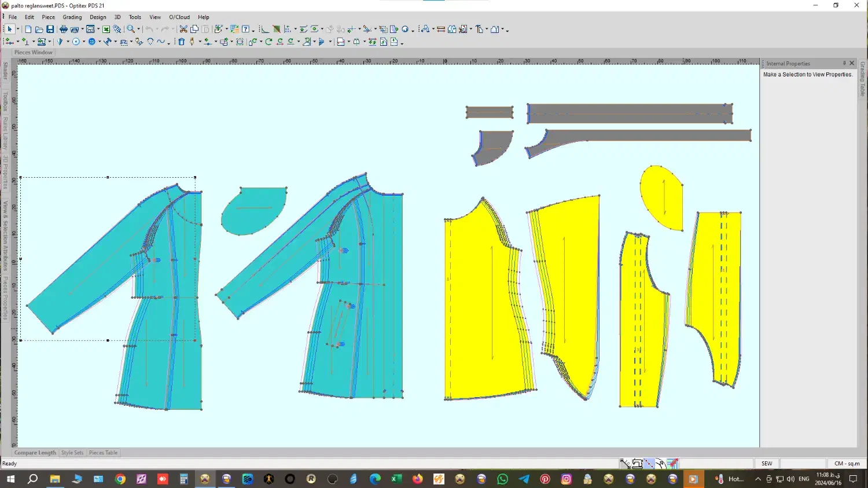Open the Grading menu
Screen dimensions: 868x488
(72, 17)
